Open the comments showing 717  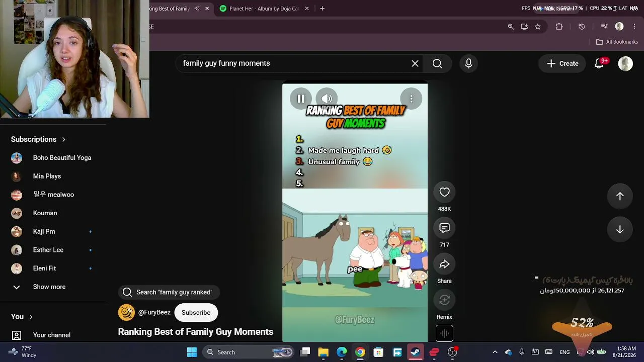click(444, 228)
